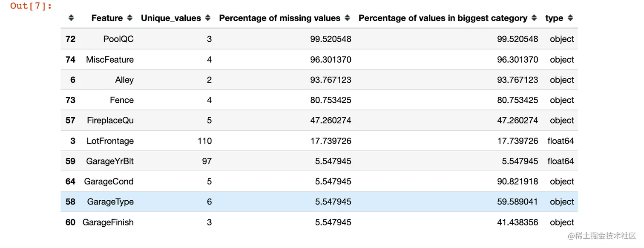
Task: Click the highlighted GarageType row
Action: pos(319,202)
